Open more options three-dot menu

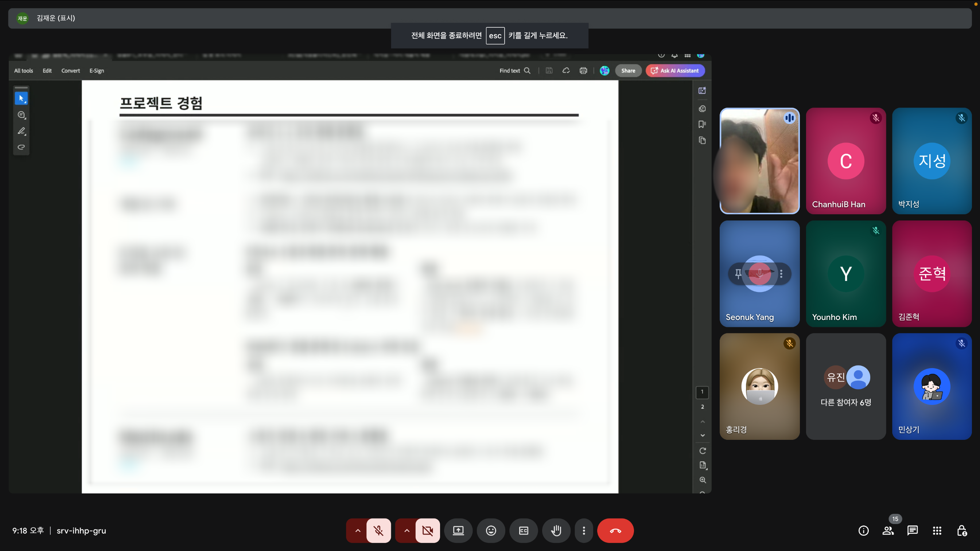584,531
